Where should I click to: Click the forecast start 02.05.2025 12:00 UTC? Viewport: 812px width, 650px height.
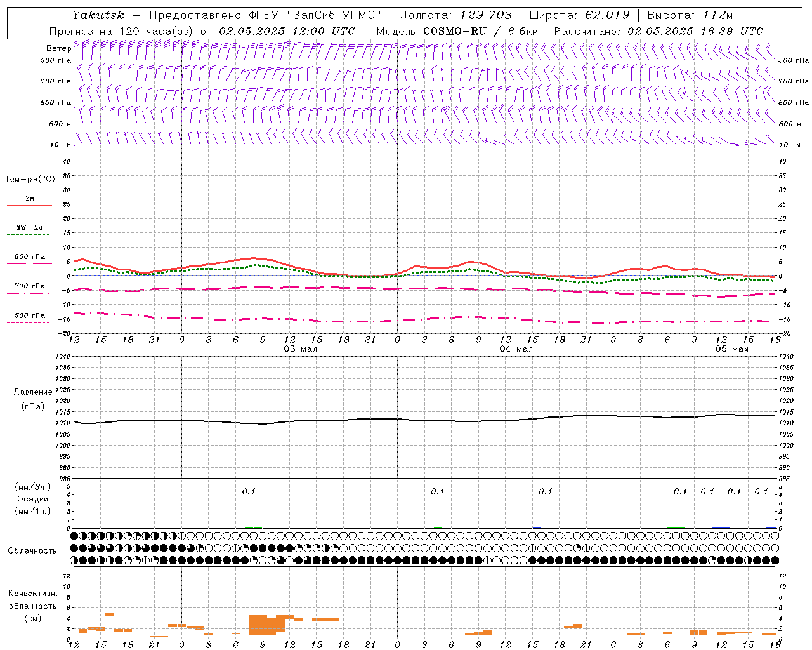[x=287, y=31]
